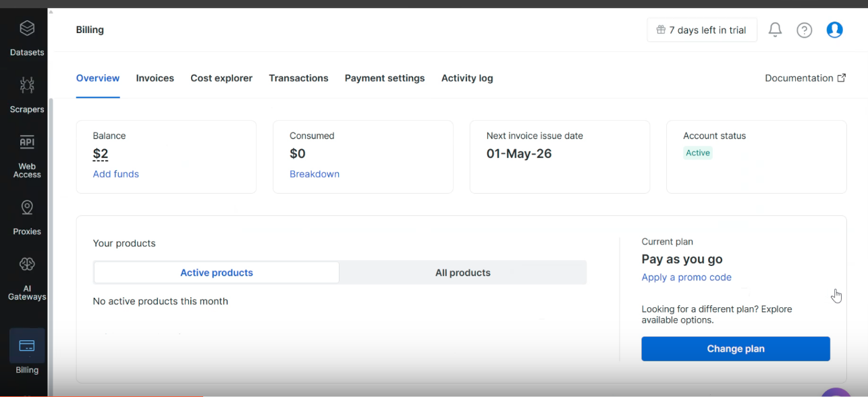Click the $2 balance amount

[x=101, y=154]
